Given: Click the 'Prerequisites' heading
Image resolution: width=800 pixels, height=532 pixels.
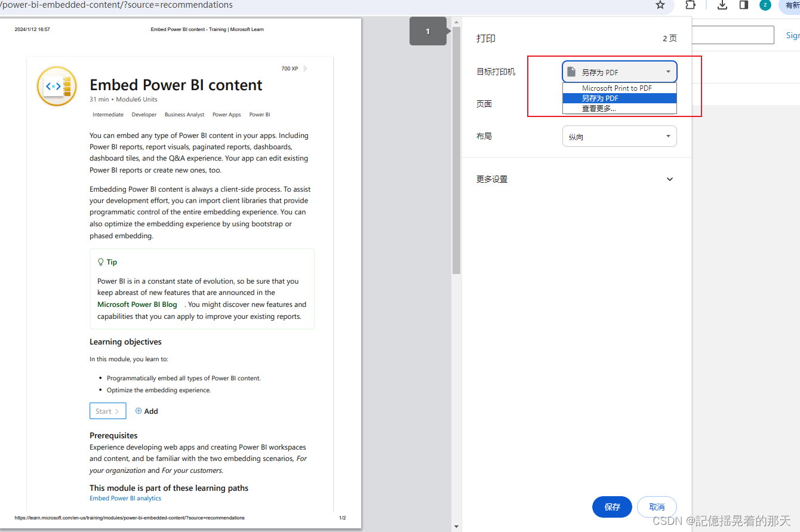Looking at the screenshot, I should point(113,435).
